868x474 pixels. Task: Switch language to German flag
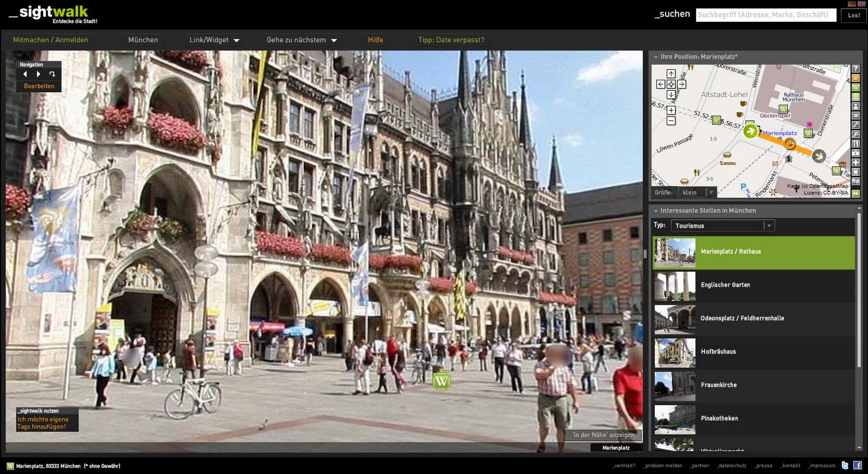coord(852,4)
